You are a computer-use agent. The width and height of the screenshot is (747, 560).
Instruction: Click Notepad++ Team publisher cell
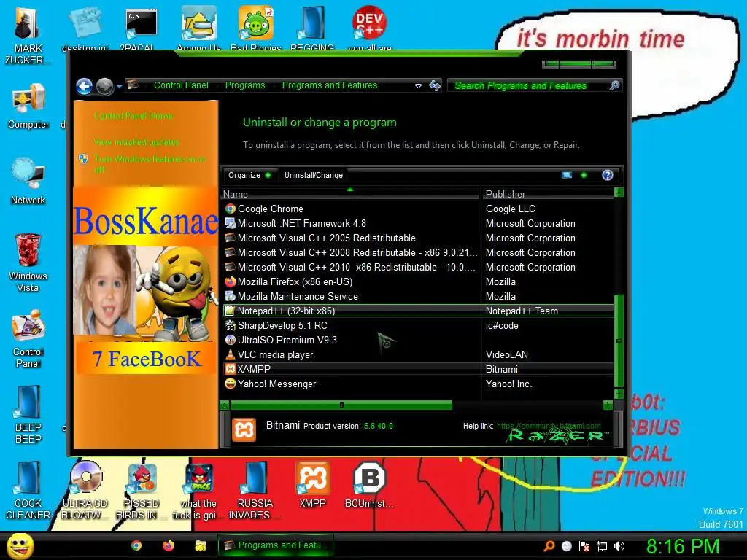522,311
